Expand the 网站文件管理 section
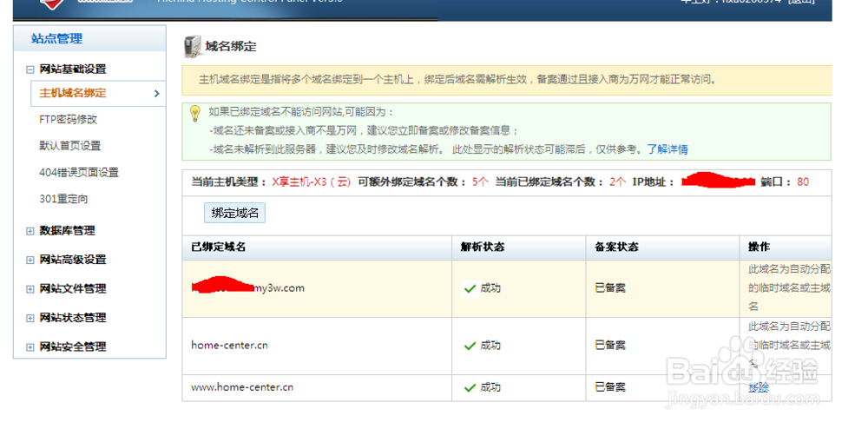This screenshot has height=429, width=868. [x=30, y=289]
